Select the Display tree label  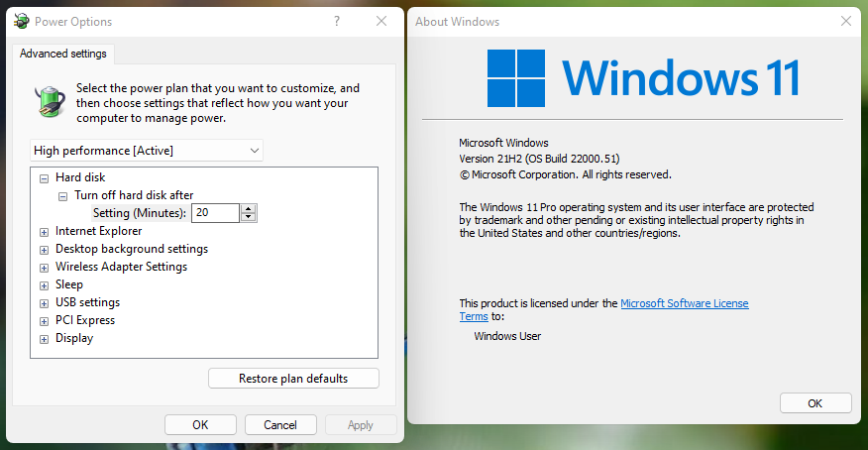pos(74,338)
